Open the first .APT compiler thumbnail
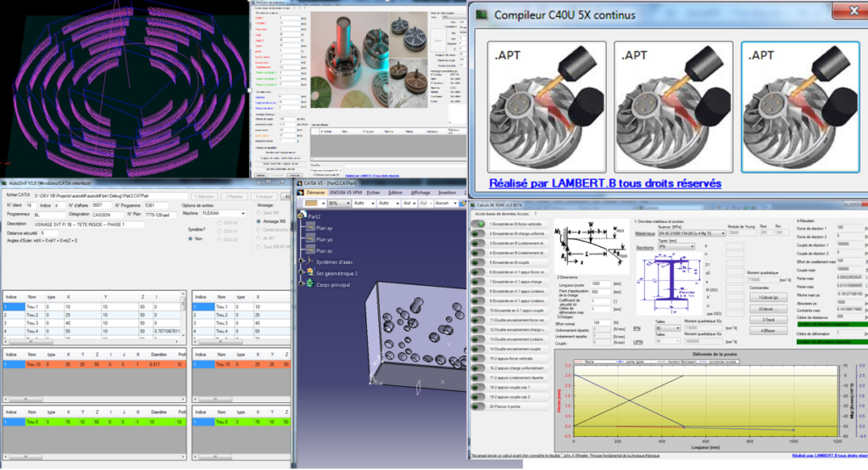The height and width of the screenshot is (470, 868). click(547, 106)
